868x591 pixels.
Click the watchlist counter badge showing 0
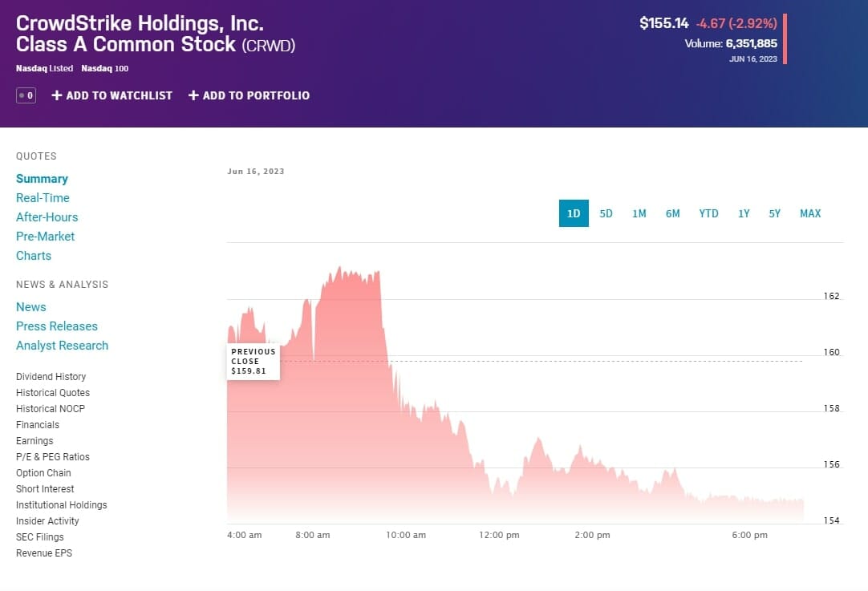point(26,95)
